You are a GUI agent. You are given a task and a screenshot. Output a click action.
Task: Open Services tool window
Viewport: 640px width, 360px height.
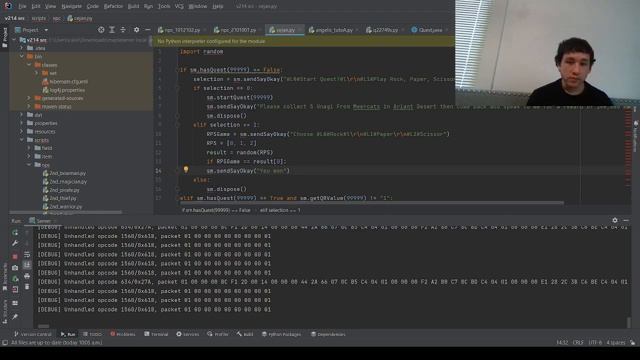click(188, 334)
